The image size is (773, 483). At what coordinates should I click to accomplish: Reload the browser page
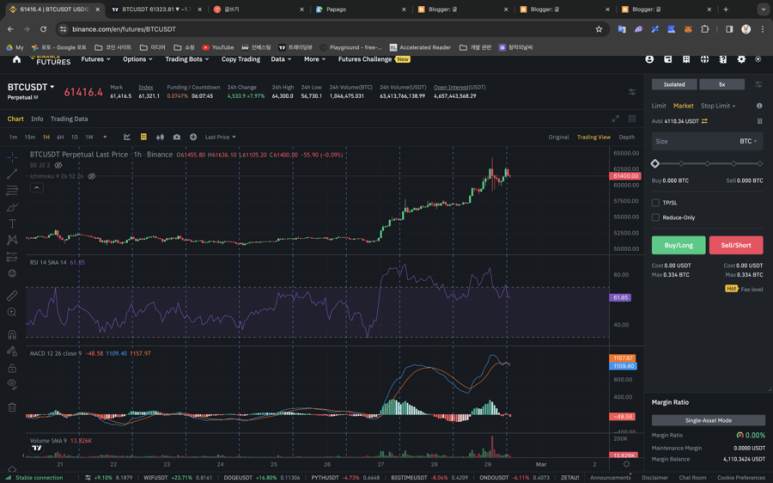click(43, 29)
